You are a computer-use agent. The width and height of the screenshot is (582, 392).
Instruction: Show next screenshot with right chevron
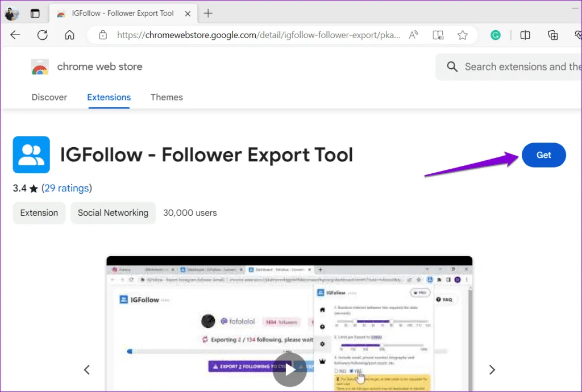pyautogui.click(x=492, y=370)
